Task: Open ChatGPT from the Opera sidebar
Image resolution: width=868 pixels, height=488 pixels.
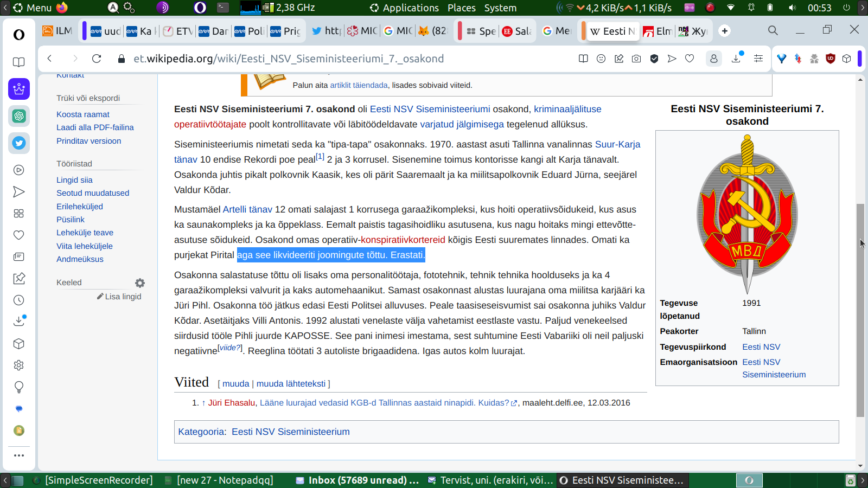Action: pyautogui.click(x=19, y=116)
